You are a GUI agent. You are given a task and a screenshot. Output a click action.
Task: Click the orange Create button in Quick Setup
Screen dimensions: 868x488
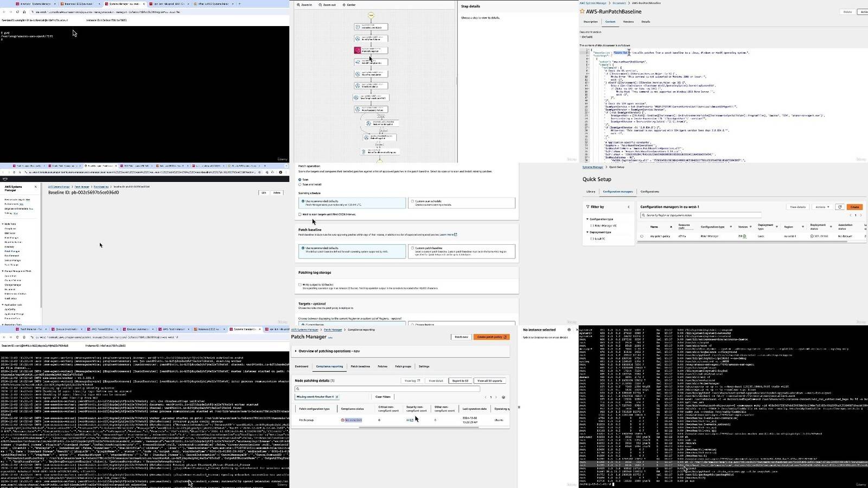[x=854, y=207]
